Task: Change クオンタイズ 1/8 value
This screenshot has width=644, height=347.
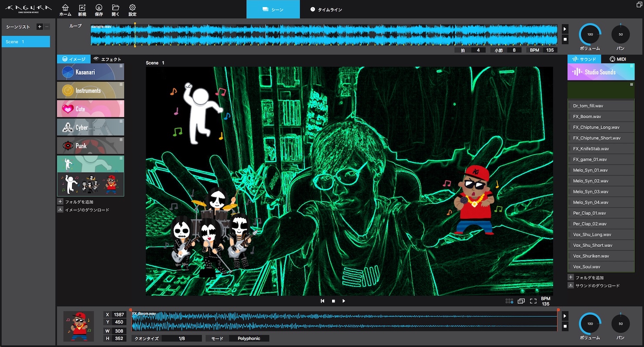Action: [x=182, y=338]
